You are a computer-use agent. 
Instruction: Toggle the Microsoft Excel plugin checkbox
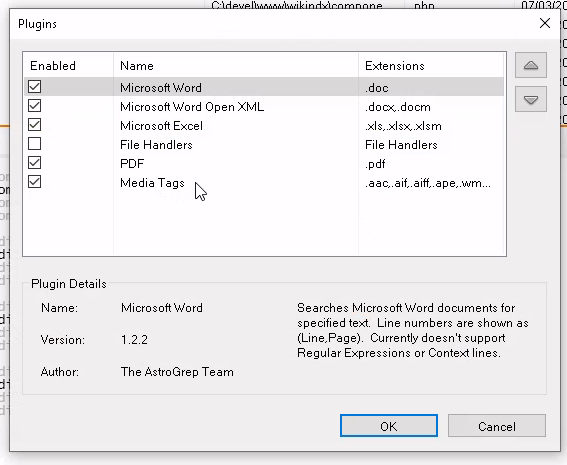click(x=35, y=125)
